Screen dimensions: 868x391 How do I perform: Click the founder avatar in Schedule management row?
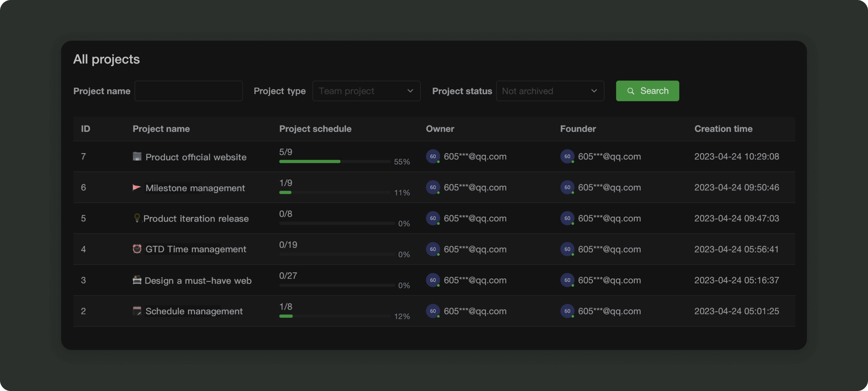(567, 311)
